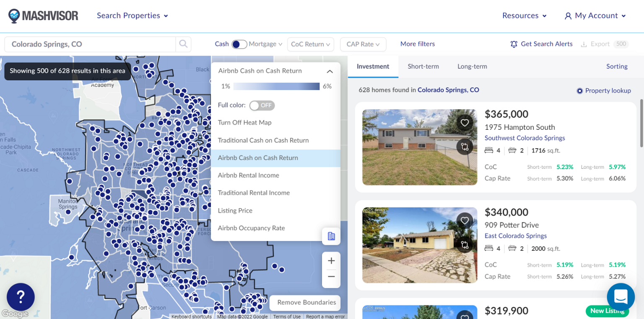Open the live chat widget

pyautogui.click(x=621, y=297)
